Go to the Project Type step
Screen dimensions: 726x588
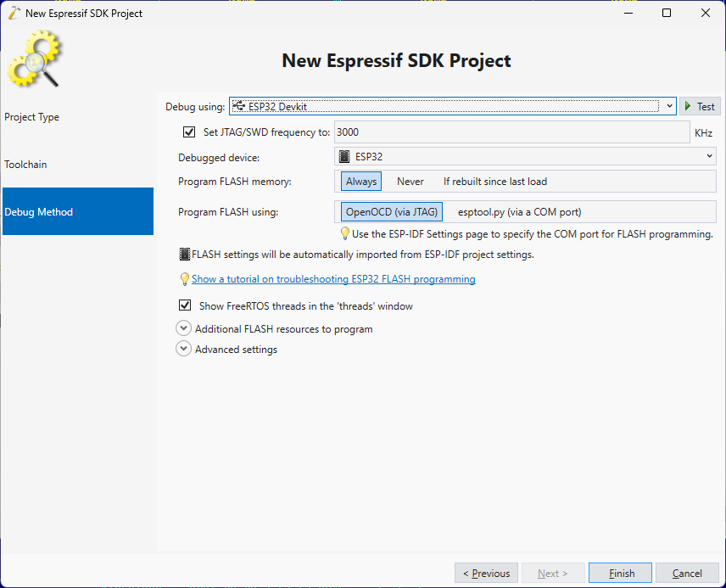click(32, 117)
